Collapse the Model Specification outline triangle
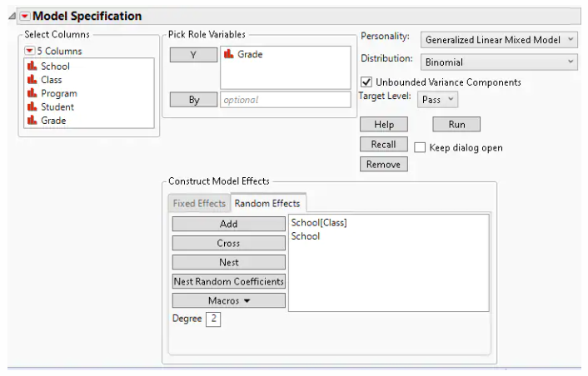Image resolution: width=588 pixels, height=376 pixels. (x=12, y=17)
